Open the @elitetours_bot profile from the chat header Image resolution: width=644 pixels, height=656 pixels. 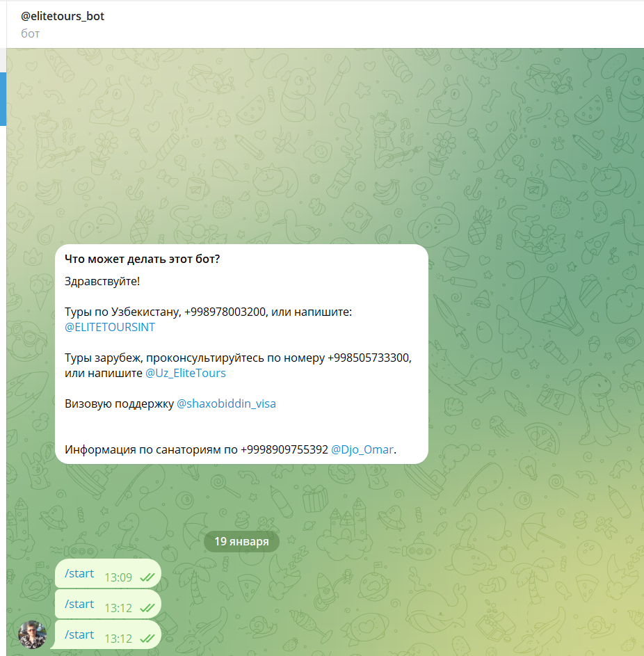63,16
